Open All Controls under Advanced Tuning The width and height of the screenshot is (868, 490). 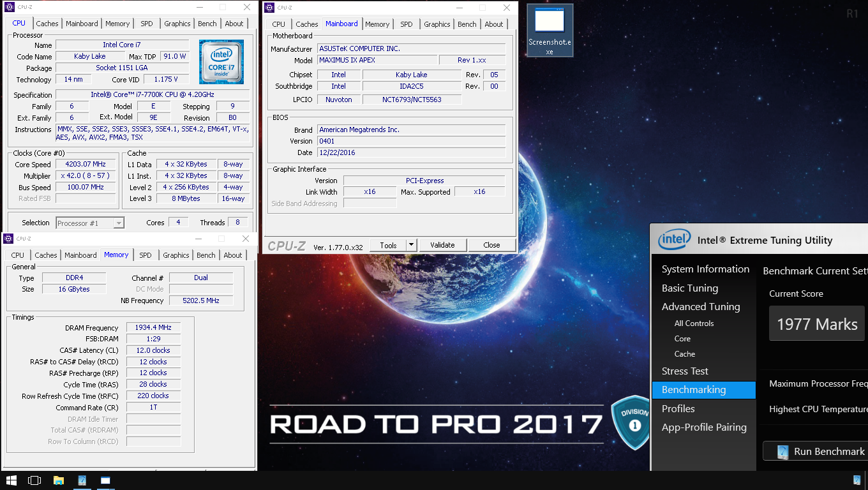(x=694, y=323)
